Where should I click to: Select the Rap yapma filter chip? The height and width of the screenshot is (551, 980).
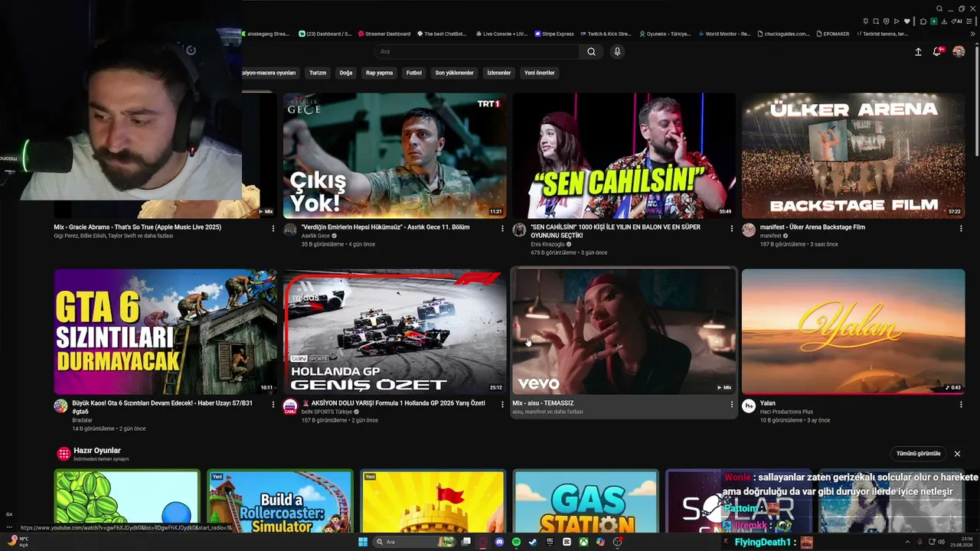click(379, 73)
